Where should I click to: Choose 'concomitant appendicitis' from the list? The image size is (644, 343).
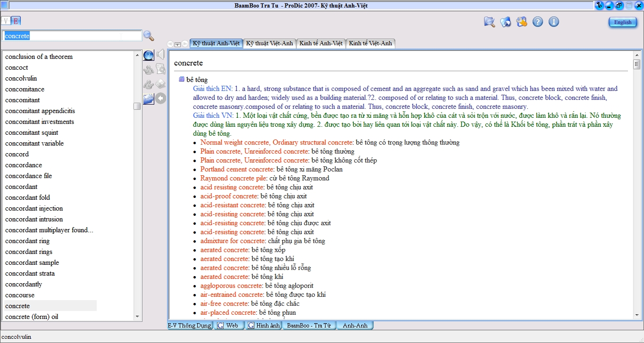tap(40, 111)
